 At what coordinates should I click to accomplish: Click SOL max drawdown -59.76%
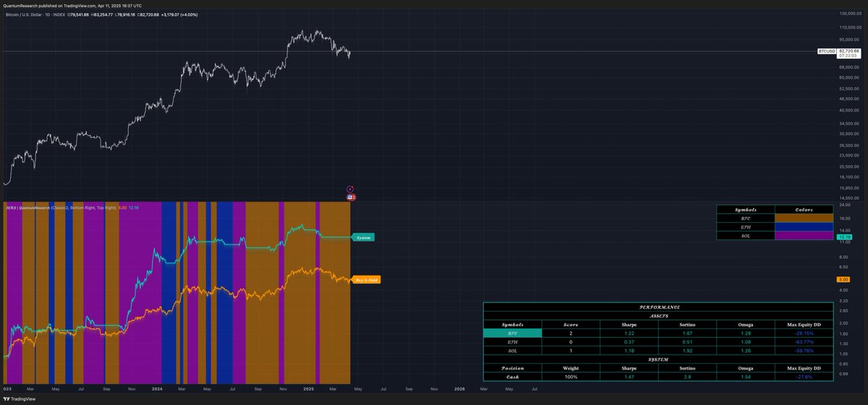coord(804,351)
